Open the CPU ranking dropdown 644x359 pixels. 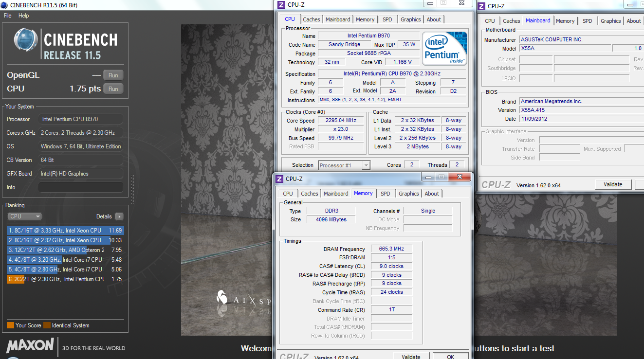coord(25,216)
